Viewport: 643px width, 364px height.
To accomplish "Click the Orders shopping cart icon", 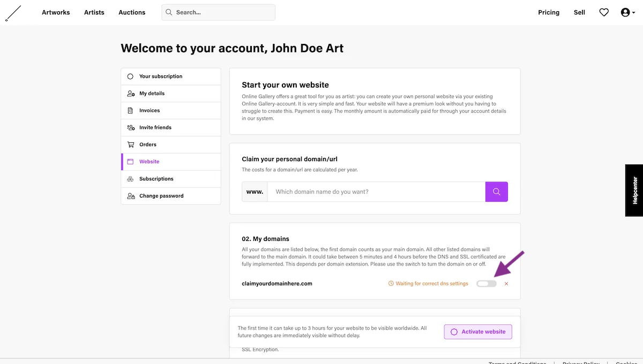I will tap(131, 145).
